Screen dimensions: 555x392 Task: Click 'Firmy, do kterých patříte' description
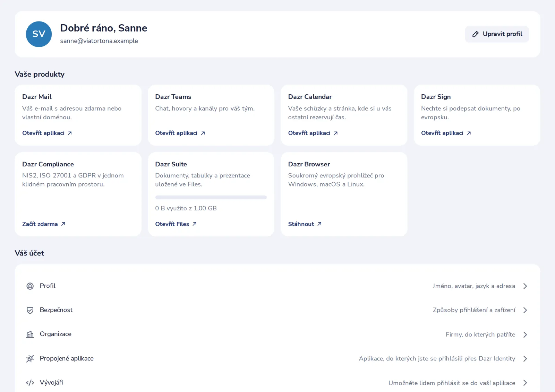(480, 334)
